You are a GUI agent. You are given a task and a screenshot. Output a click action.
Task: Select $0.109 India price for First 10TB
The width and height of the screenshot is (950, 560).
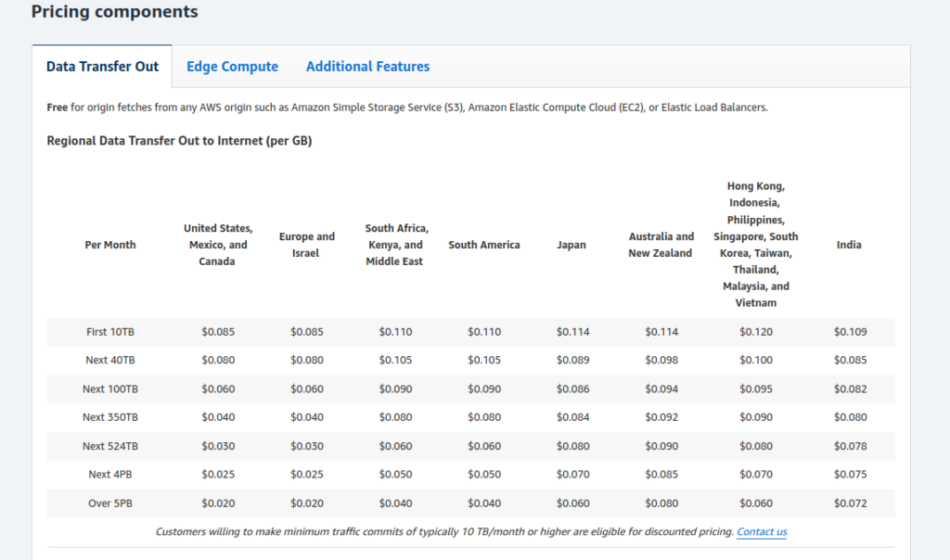pyautogui.click(x=850, y=332)
